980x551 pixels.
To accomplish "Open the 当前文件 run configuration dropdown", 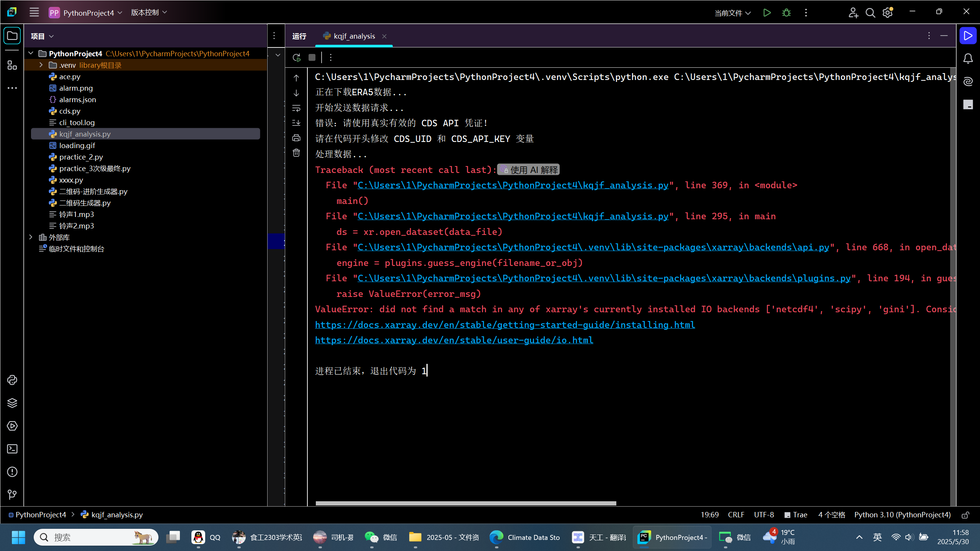I will pyautogui.click(x=732, y=13).
